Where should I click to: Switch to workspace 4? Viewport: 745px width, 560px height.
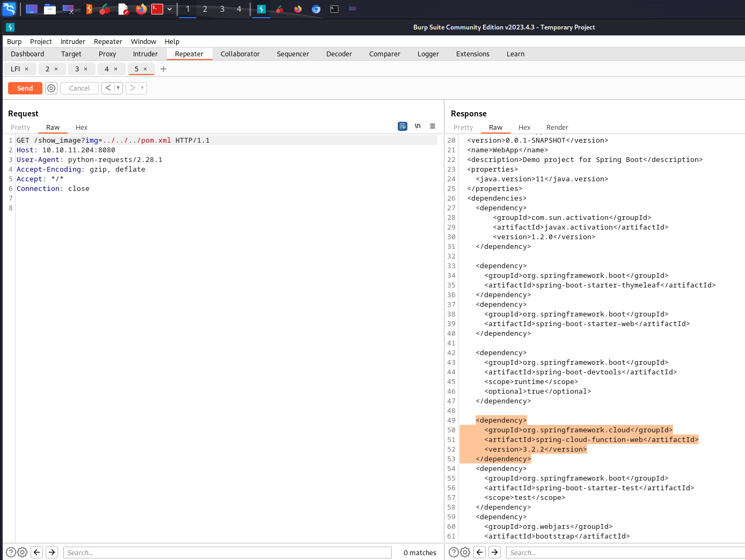tap(239, 9)
